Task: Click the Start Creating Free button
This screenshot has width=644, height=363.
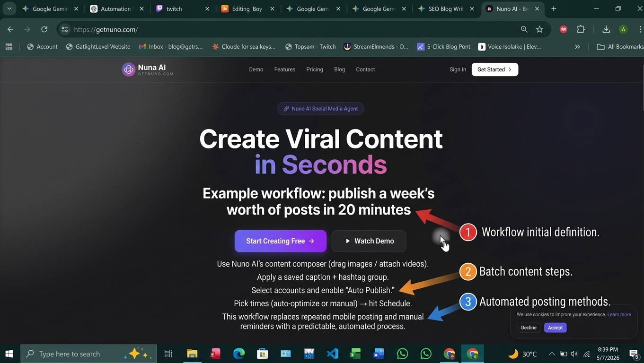Action: (280, 241)
